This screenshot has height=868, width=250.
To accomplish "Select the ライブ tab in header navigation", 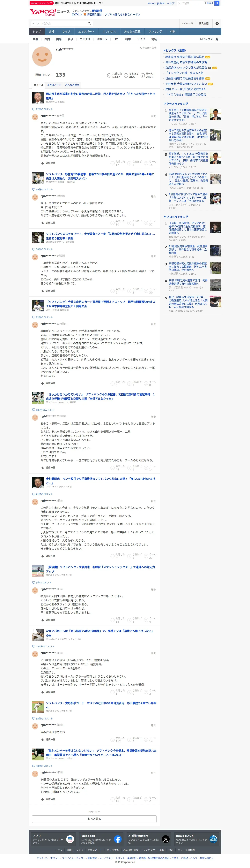I will click(66, 32).
